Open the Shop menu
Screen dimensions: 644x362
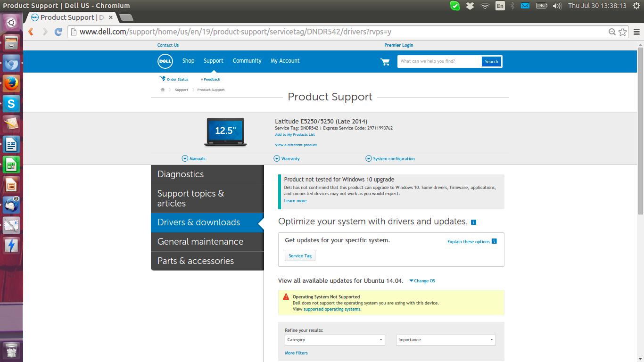click(189, 61)
